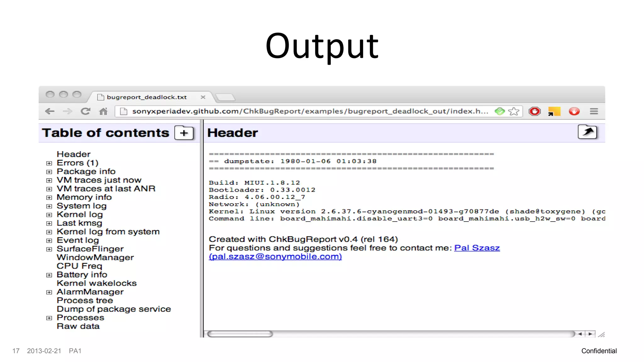Go back with the browser back arrow

50,111
